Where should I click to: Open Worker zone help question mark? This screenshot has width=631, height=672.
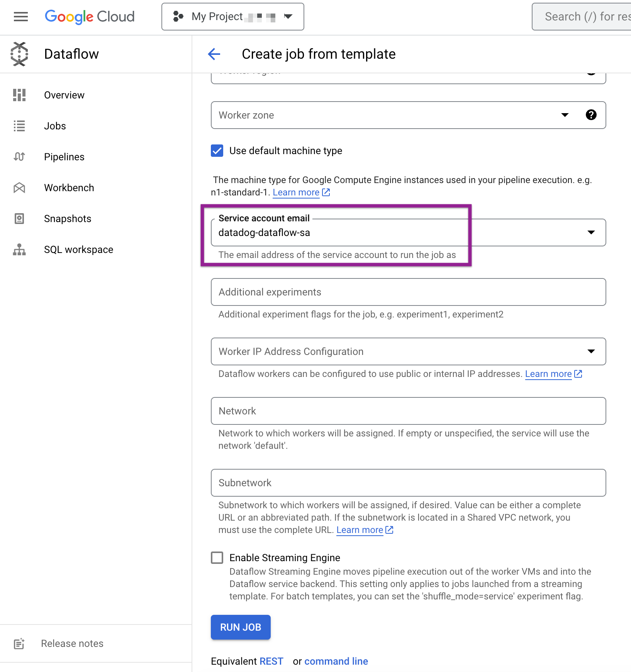tap(591, 115)
